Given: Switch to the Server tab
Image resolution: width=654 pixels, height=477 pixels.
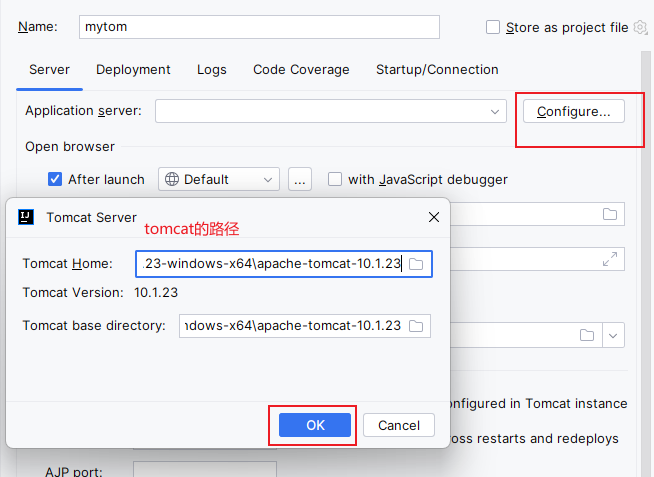Looking at the screenshot, I should point(49,70).
